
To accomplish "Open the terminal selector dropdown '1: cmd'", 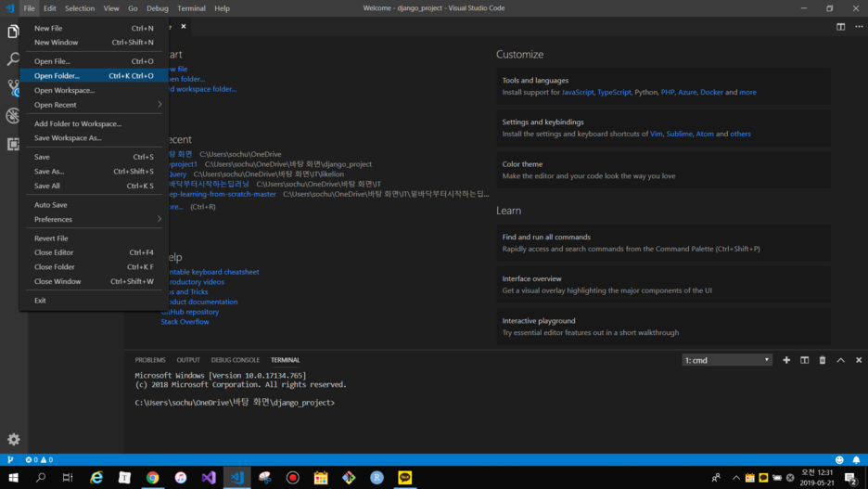I will (x=727, y=360).
